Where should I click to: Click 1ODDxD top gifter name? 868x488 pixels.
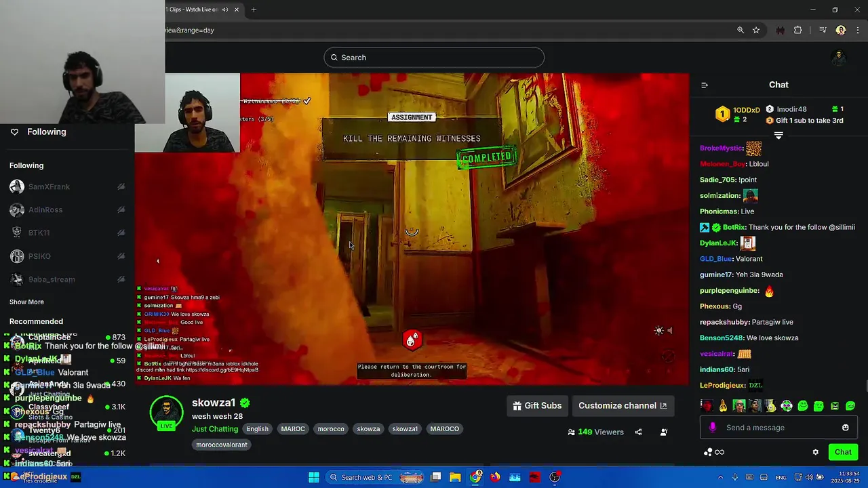point(747,110)
